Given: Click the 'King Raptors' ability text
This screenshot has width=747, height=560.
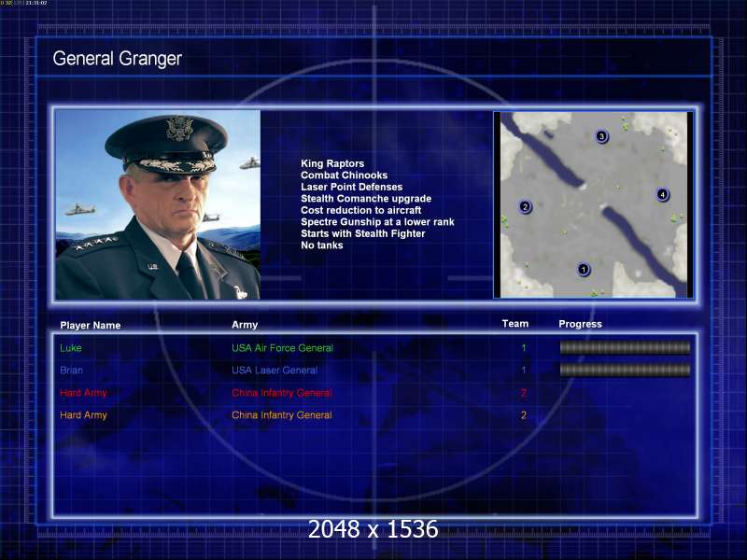Looking at the screenshot, I should coord(332,163).
